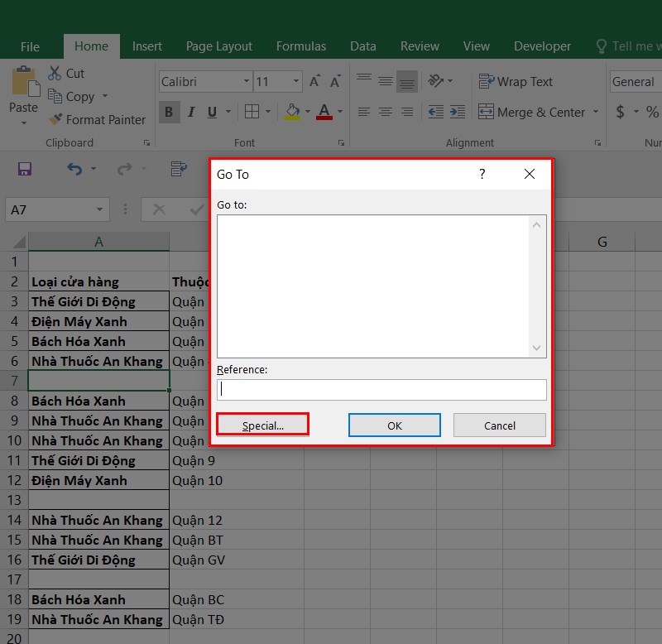662x644 pixels.
Task: Click the Select All corner triangle
Action: click(19, 243)
